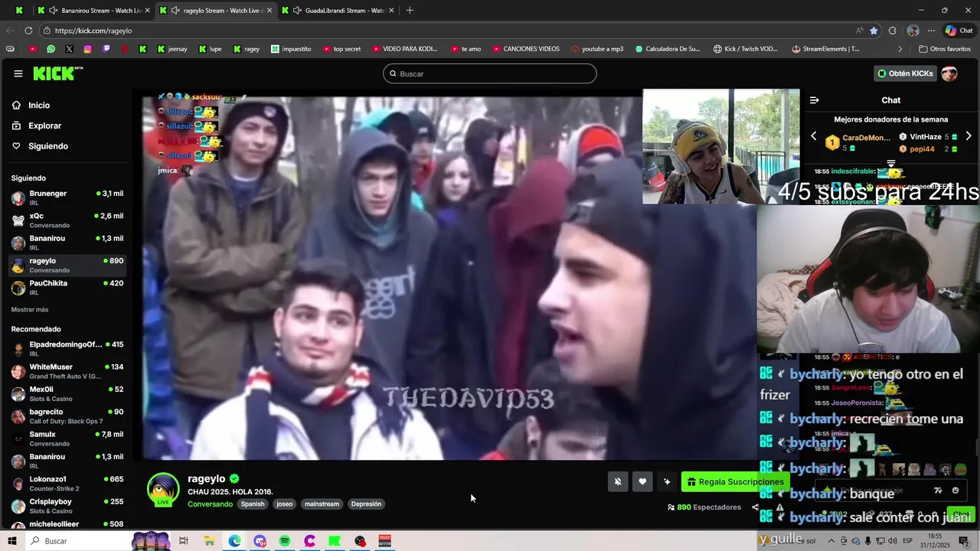
Task: Open the user profile avatar menu
Action: [949, 73]
